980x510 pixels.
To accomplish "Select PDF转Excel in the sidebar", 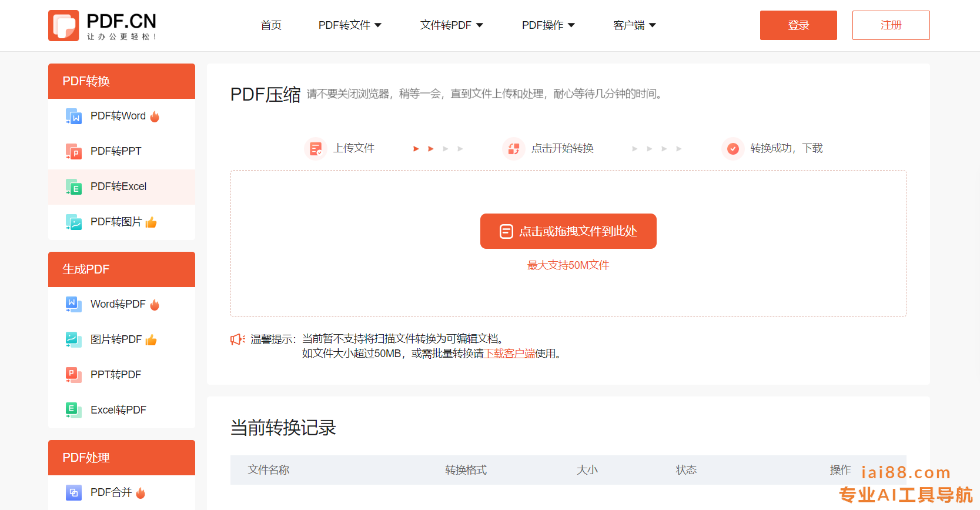I will pyautogui.click(x=122, y=187).
